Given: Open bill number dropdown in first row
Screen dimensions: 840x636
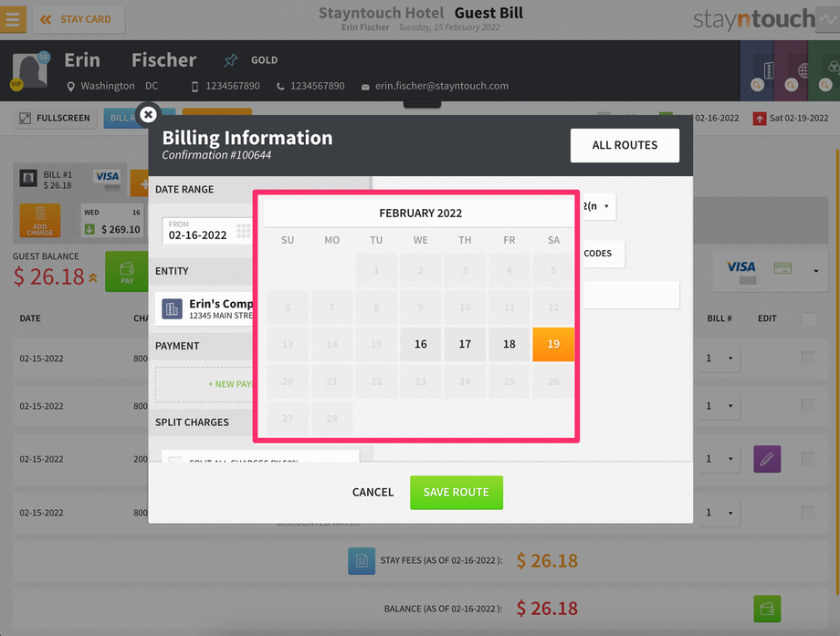Looking at the screenshot, I should point(720,359).
